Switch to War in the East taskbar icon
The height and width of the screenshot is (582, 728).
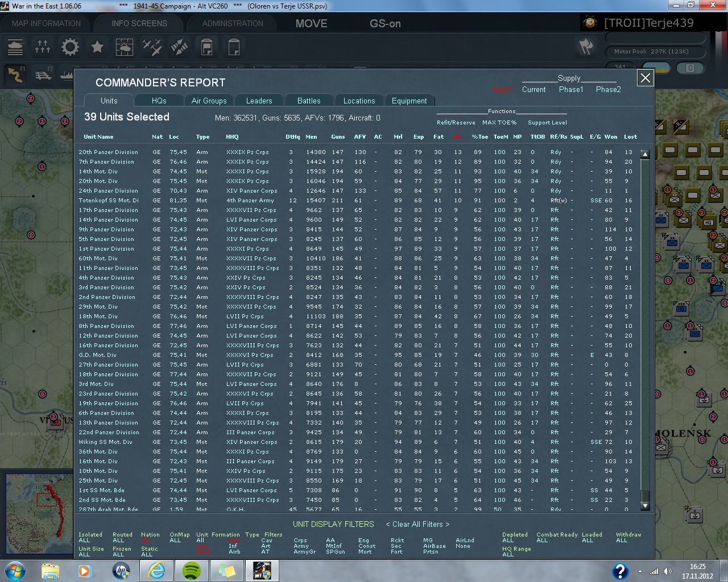(262, 570)
